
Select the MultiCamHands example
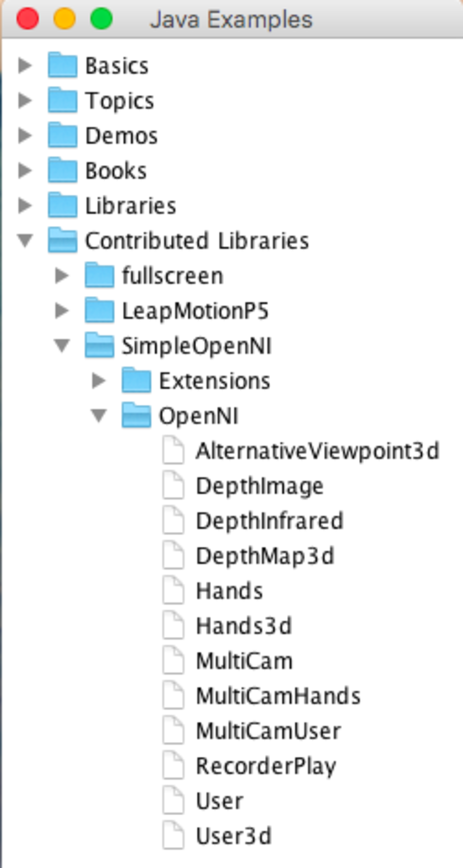(x=278, y=696)
